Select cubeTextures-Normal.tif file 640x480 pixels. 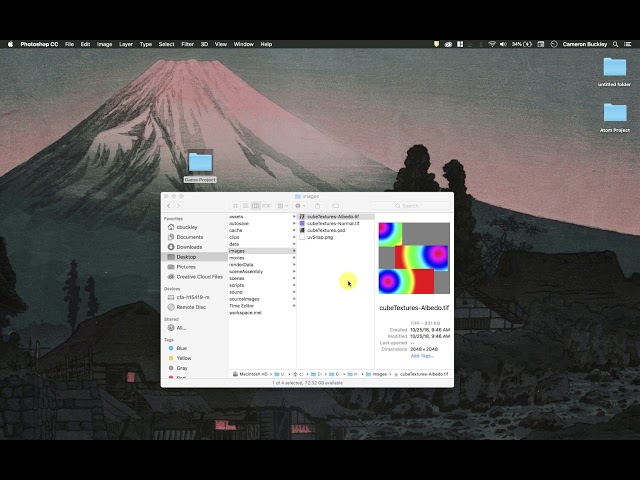coord(336,224)
